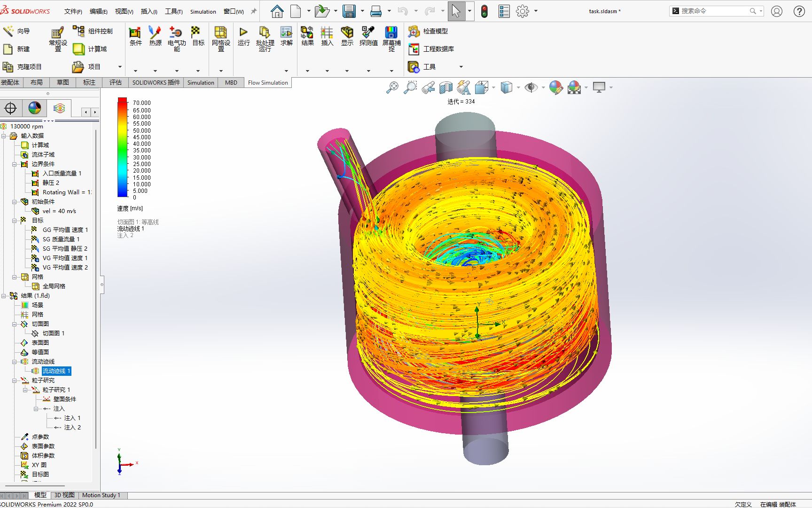
Task: Click the Clone Project (克隆项目) icon
Action: (22, 67)
